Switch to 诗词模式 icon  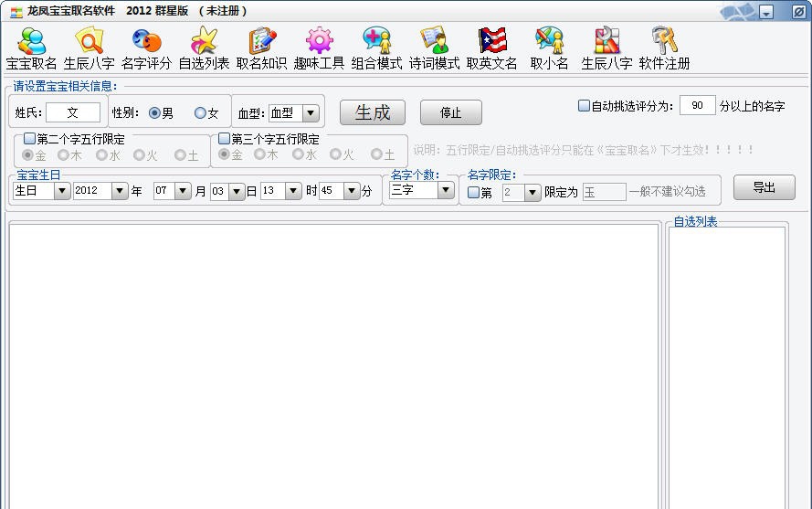434,48
